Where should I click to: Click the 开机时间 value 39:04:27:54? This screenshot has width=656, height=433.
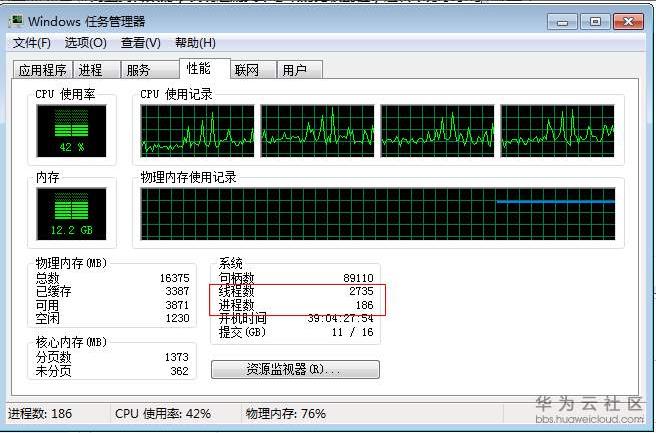coord(341,318)
